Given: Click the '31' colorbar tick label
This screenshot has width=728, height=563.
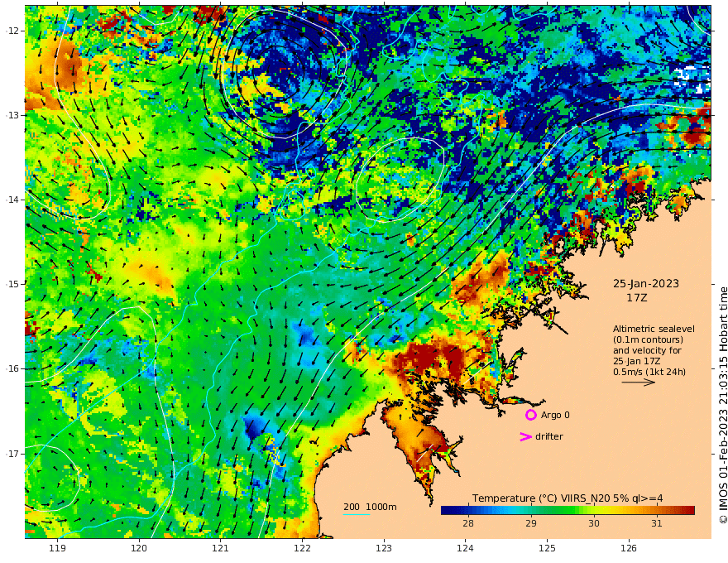Looking at the screenshot, I should pos(657,523).
